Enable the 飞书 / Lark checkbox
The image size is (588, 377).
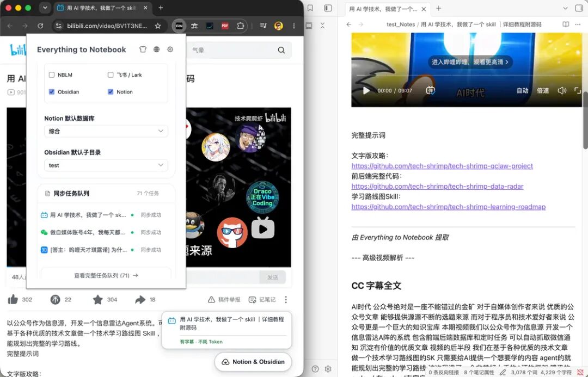[x=111, y=75]
